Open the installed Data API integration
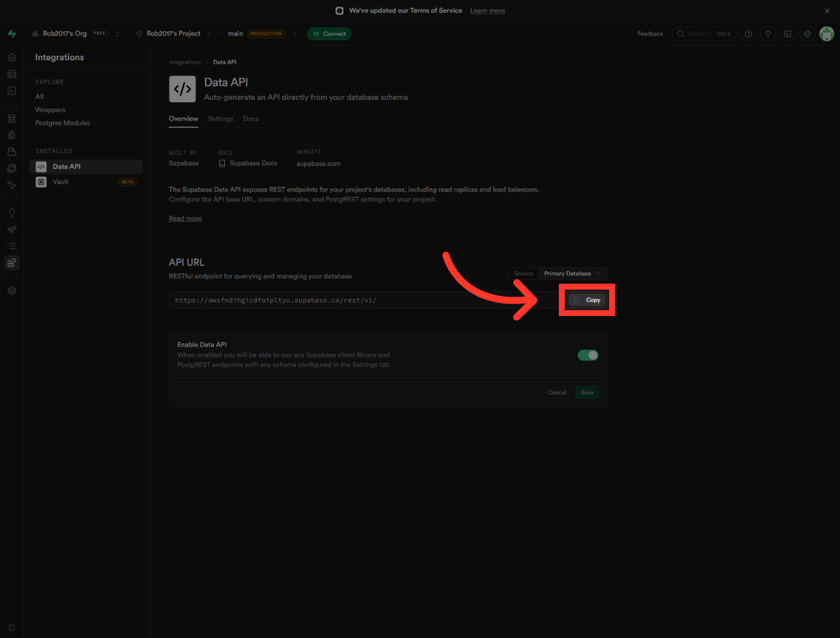 pyautogui.click(x=86, y=167)
